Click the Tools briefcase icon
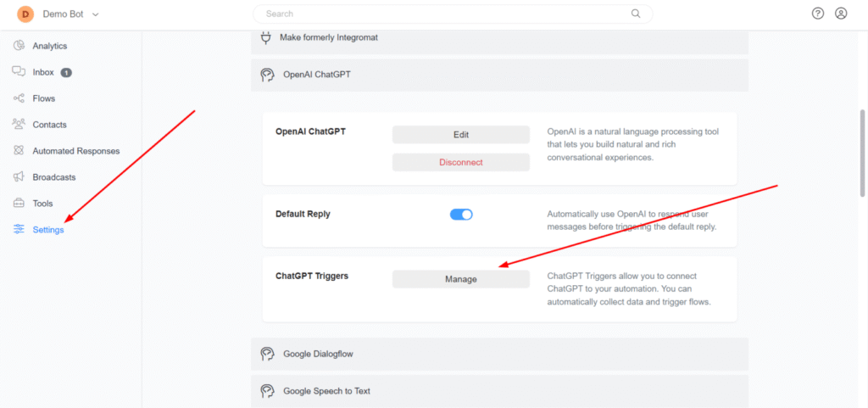This screenshot has height=408, width=868. [19, 204]
